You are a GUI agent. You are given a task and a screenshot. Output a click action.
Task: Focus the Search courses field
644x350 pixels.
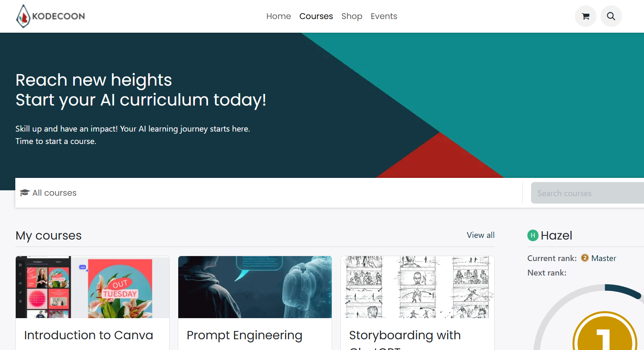pos(587,193)
